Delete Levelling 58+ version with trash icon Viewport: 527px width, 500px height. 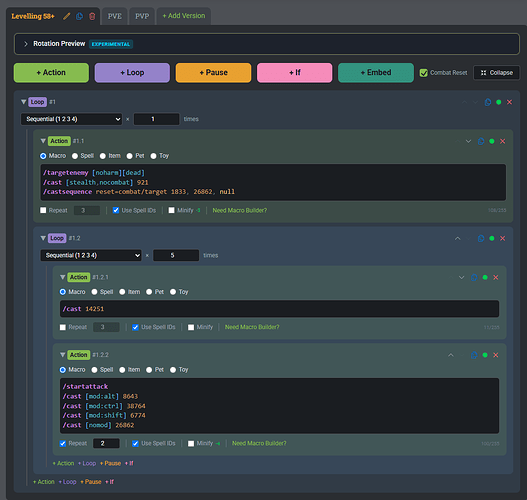click(x=92, y=16)
